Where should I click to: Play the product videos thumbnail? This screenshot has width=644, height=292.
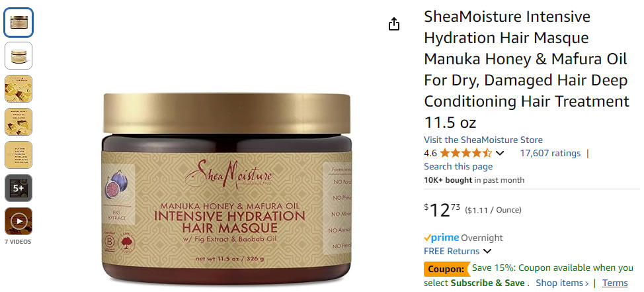tap(19, 221)
